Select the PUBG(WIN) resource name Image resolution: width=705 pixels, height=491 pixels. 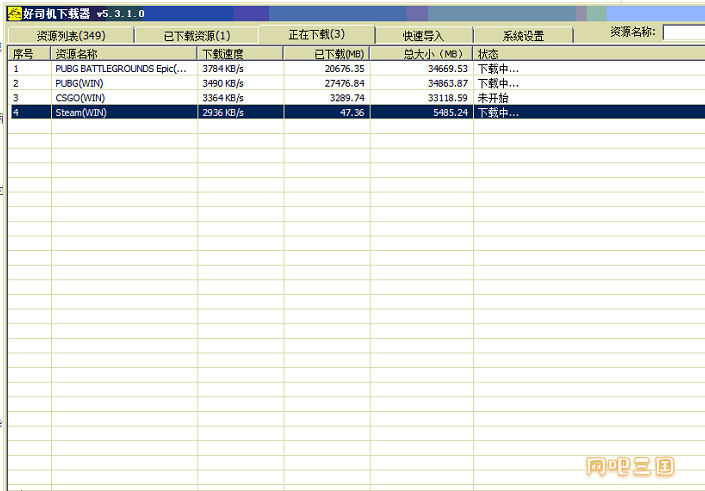click(x=79, y=83)
